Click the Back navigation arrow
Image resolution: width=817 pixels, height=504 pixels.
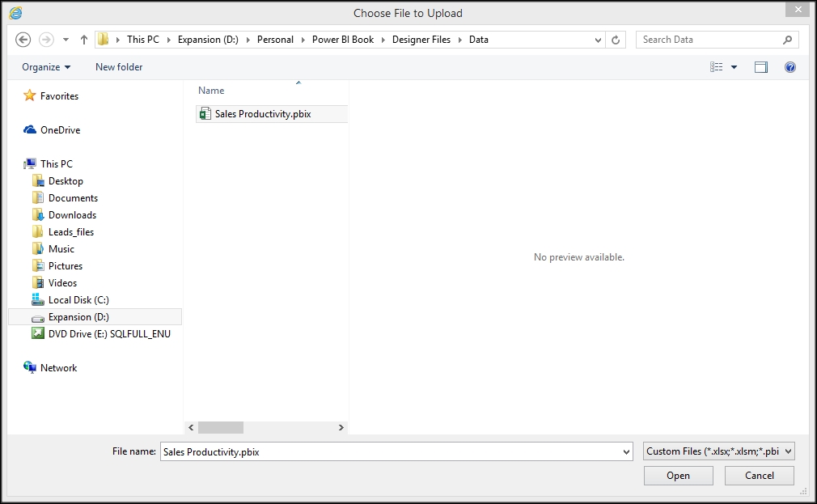coord(23,40)
